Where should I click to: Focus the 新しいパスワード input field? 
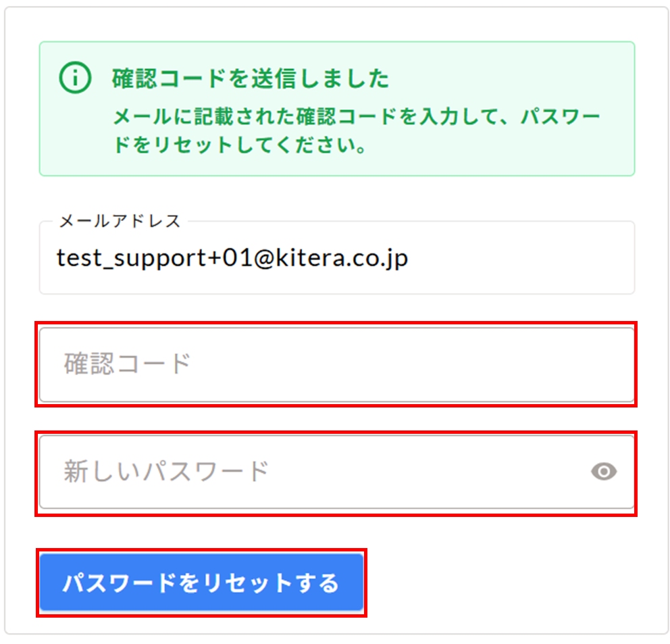311,472
